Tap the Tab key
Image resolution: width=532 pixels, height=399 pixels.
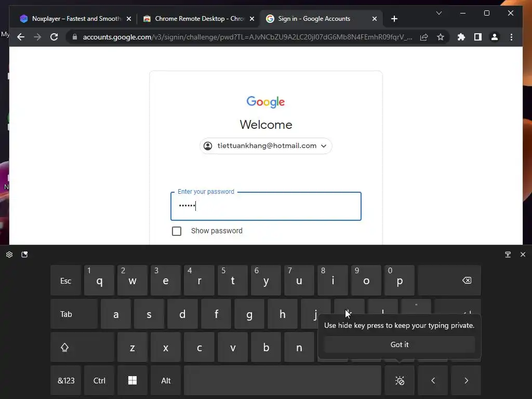click(x=74, y=314)
